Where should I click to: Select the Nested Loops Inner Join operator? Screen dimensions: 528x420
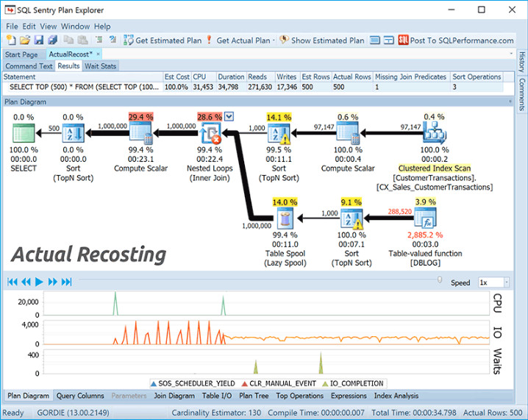(x=210, y=133)
